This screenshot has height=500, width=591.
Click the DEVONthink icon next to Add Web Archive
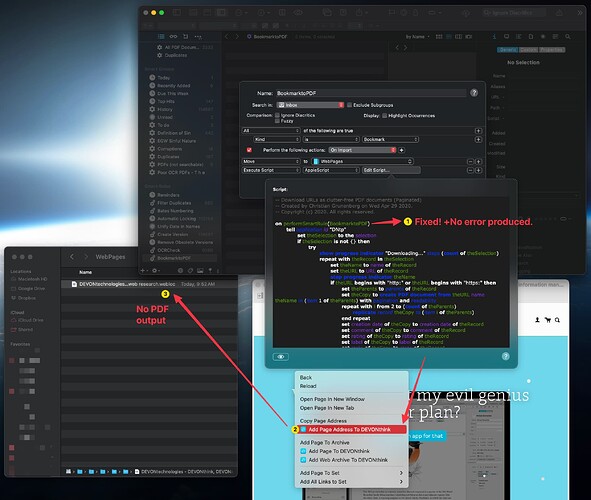[303, 460]
